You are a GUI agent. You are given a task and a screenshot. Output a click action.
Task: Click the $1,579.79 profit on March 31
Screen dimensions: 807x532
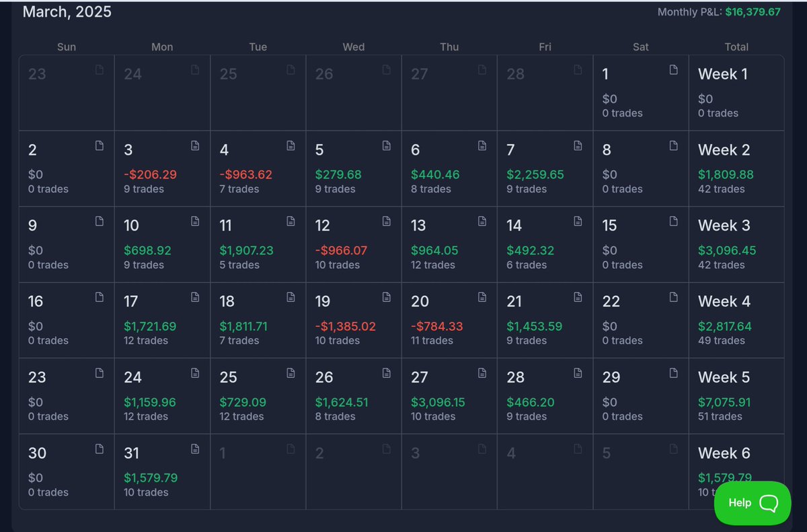[x=151, y=478]
